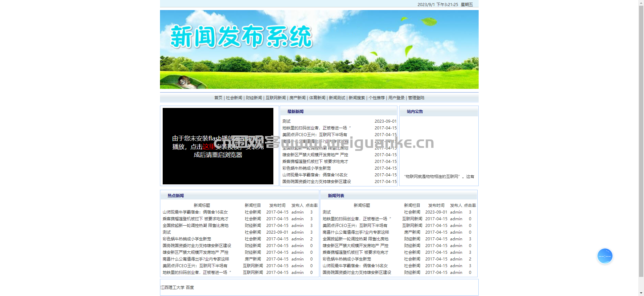
Task: Open the 新闻测试 navigation item
Action: [337, 98]
